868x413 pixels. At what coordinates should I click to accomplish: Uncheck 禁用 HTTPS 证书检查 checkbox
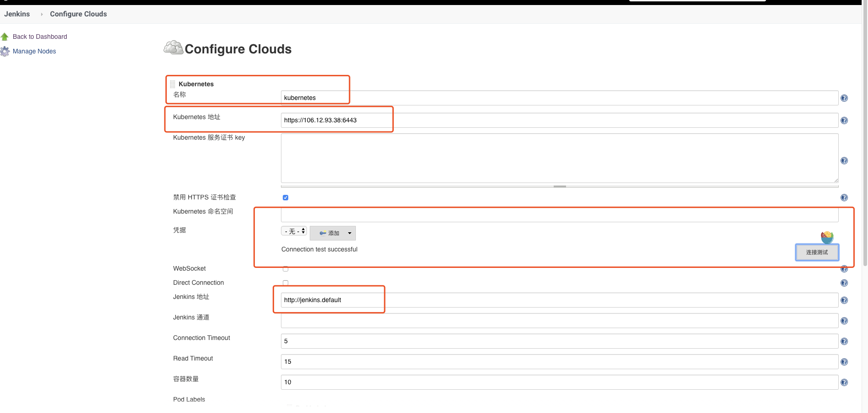click(x=286, y=198)
